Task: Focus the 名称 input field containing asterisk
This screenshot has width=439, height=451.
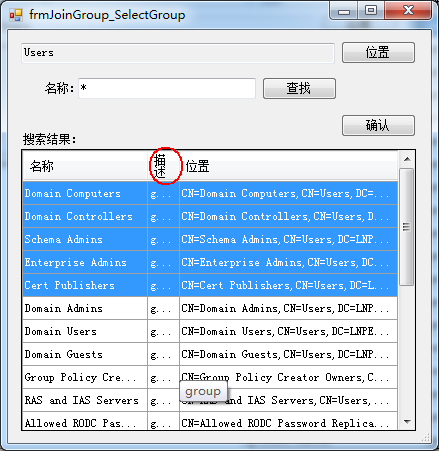Action: pos(167,88)
